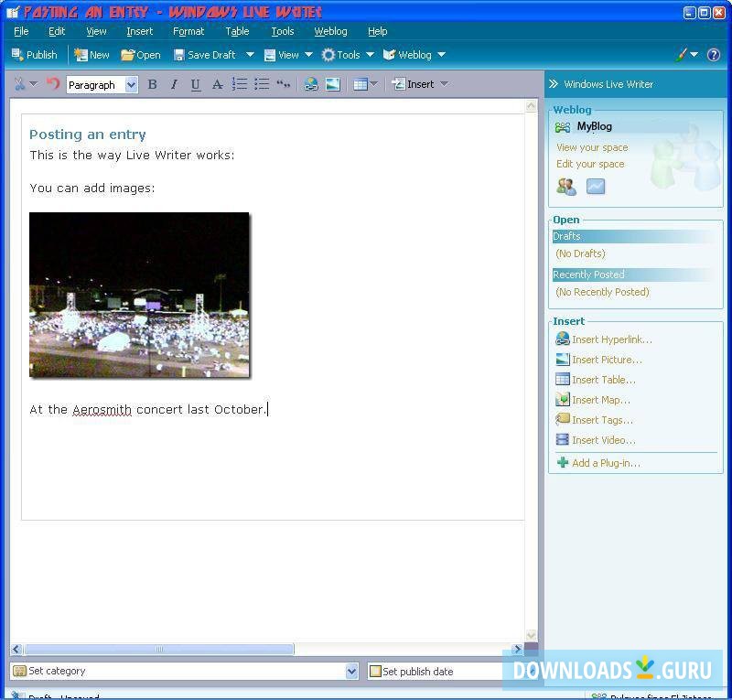Click the insert picture toolbar icon

(333, 84)
